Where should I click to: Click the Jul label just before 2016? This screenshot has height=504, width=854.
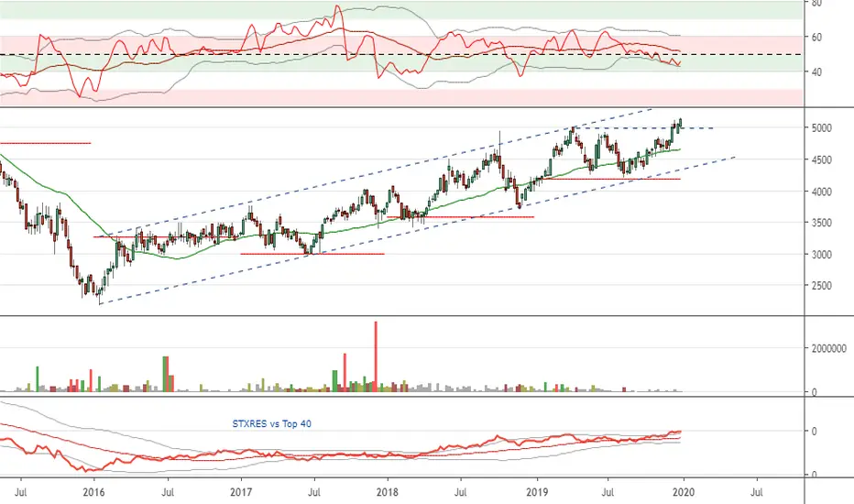(21, 492)
